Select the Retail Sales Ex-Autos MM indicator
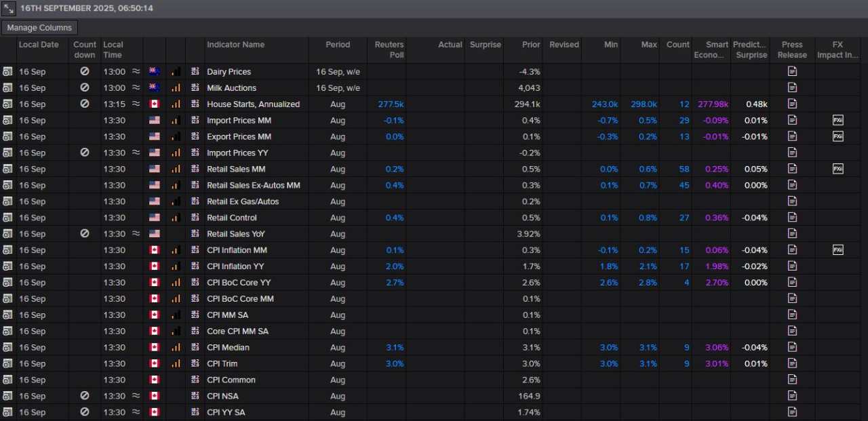The image size is (868, 421). point(253,185)
